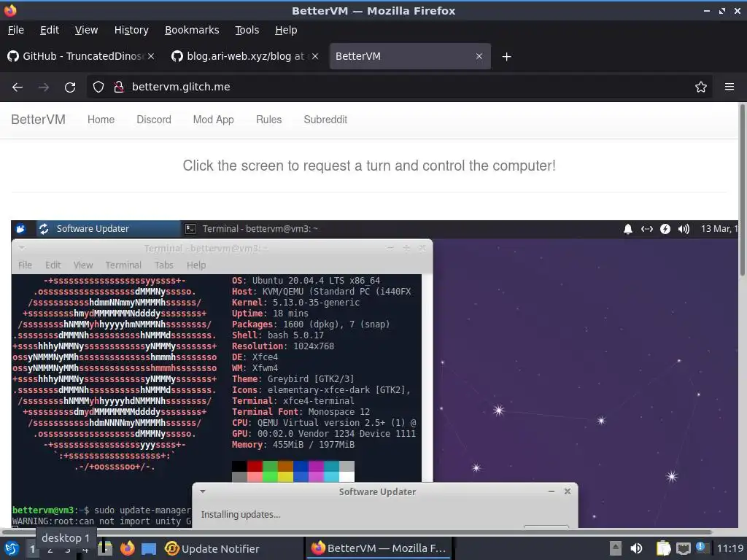This screenshot has height=560, width=747.
Task: Open the Firefox Tools menu
Action: point(247,30)
